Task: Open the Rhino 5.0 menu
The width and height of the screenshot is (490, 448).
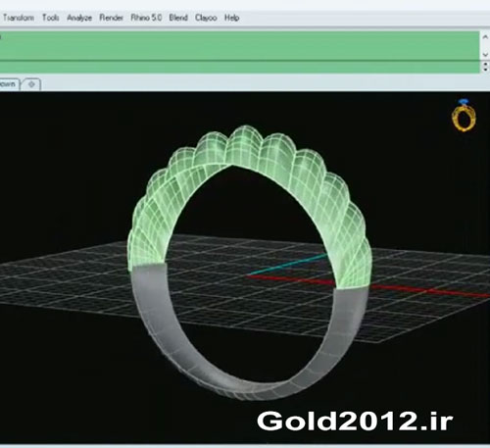Action: [146, 18]
